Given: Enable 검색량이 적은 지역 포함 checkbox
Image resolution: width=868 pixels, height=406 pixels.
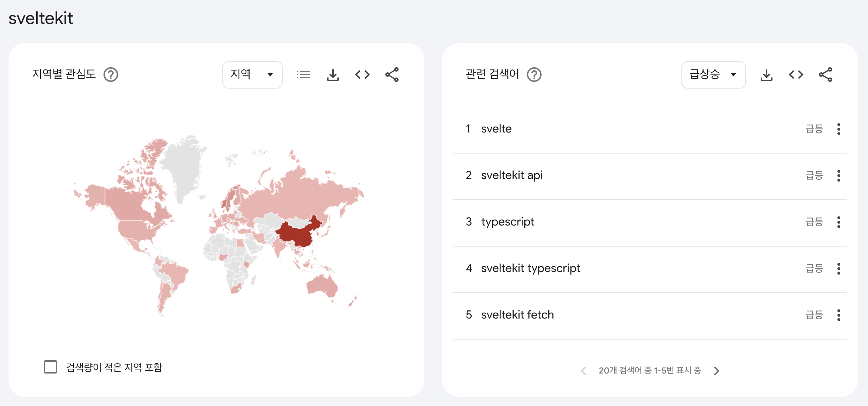Looking at the screenshot, I should (51, 367).
